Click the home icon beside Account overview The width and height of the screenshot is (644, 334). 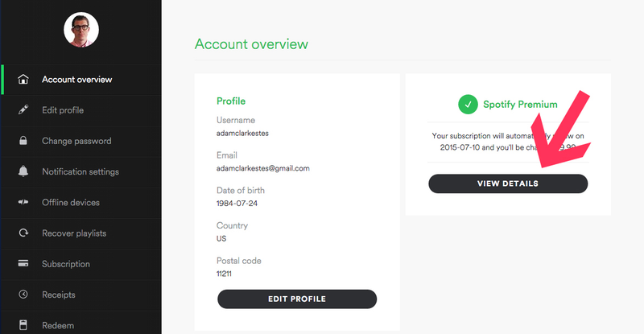point(23,80)
